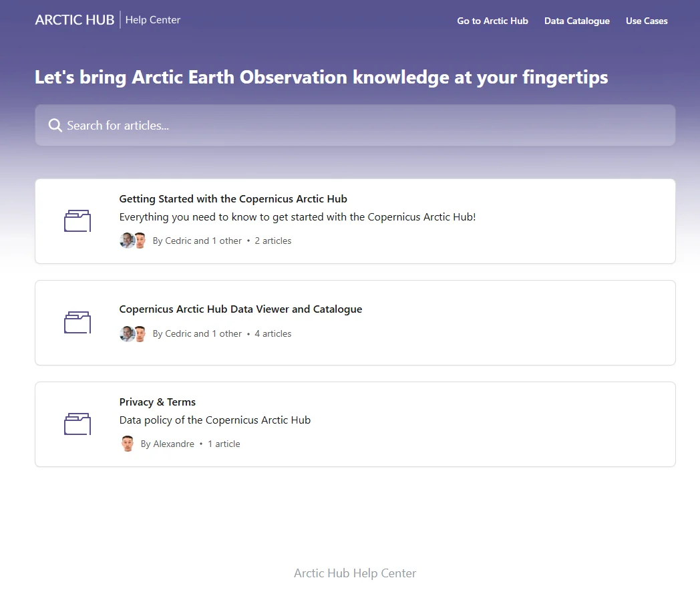Go to Arctic Hub via header link
Image resolution: width=700 pixels, height=590 pixels.
492,21
